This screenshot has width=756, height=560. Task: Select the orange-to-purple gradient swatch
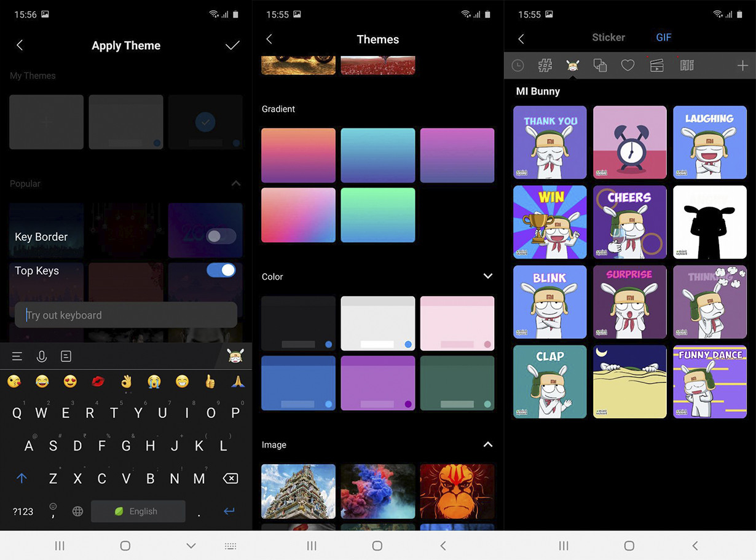click(298, 155)
